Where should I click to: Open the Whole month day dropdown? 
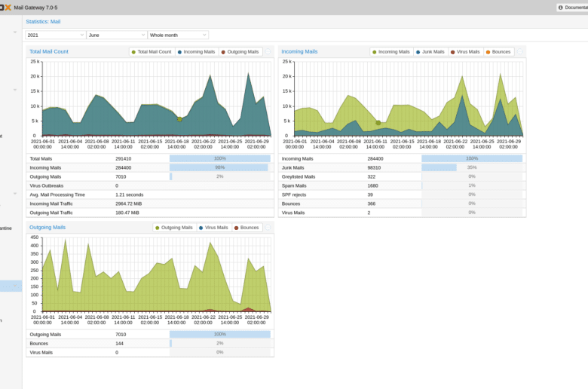tap(178, 35)
